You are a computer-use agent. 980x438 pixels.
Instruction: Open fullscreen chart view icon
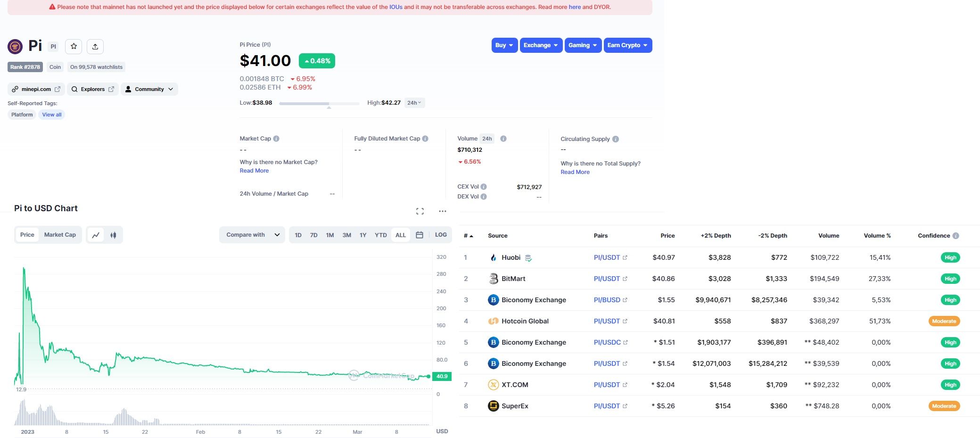click(x=420, y=211)
